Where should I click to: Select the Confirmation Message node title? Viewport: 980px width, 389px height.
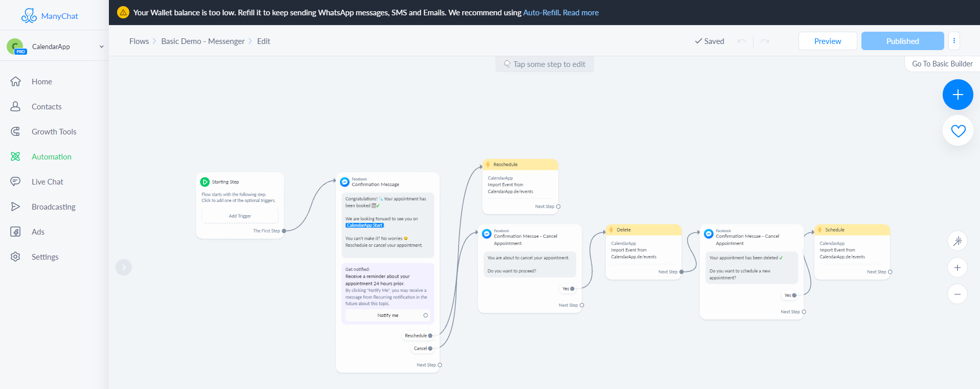point(375,185)
